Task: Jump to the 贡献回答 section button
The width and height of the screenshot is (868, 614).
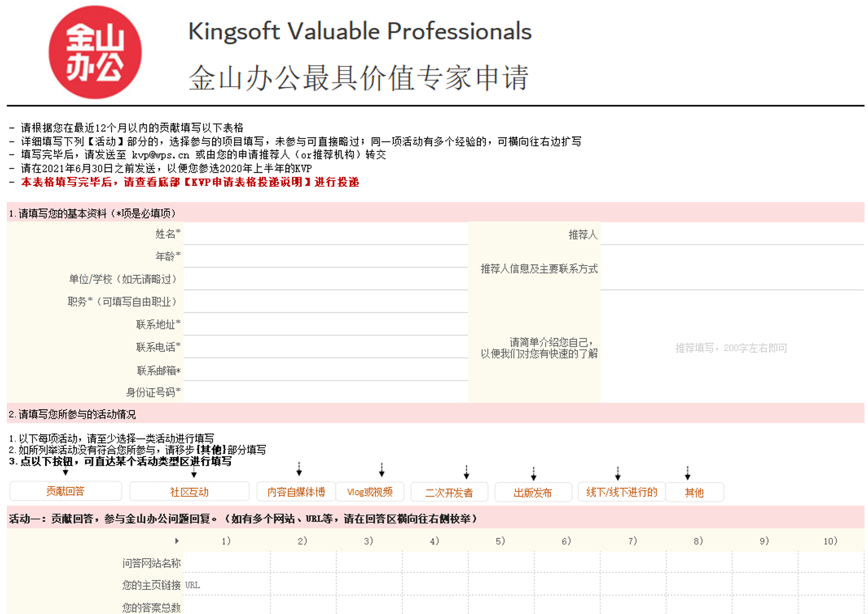Action: (66, 491)
